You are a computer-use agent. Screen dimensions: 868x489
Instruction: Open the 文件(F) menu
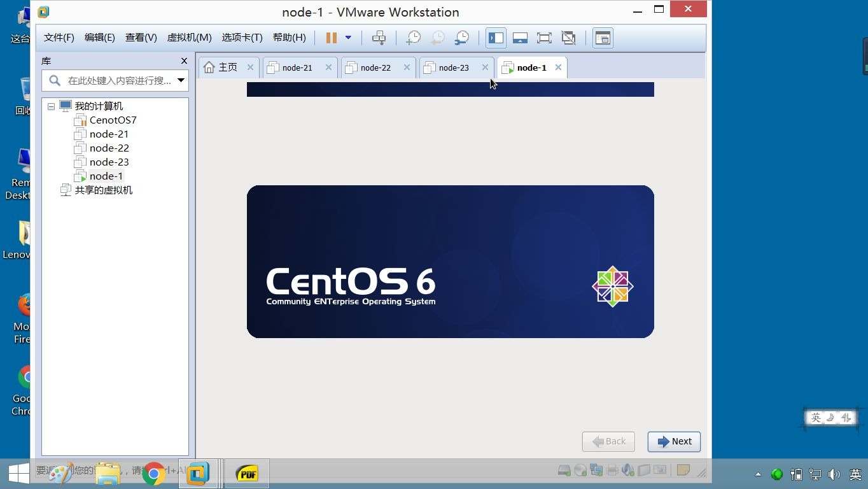pos(59,38)
